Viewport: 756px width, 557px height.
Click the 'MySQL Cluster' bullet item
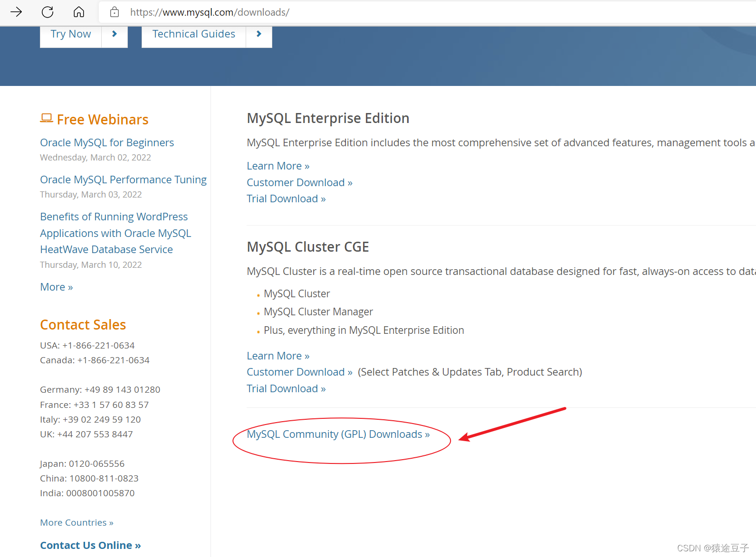point(297,293)
